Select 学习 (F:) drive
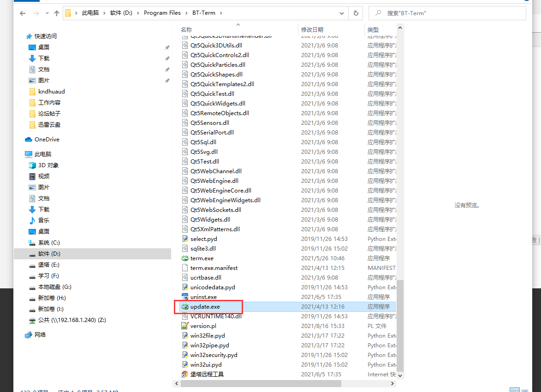Screen dimensions: 541x392 tap(48, 275)
